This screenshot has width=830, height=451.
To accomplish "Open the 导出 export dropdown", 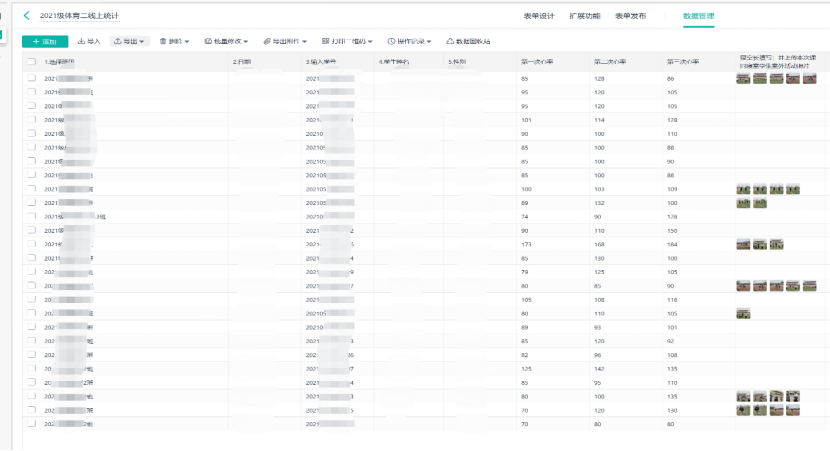I will click(x=130, y=42).
